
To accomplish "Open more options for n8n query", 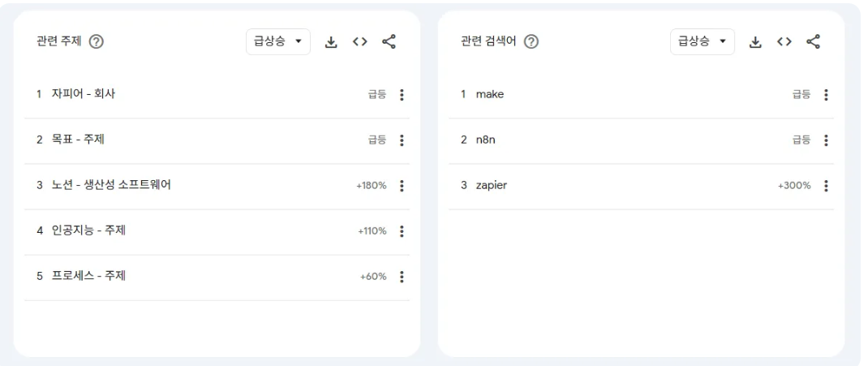I will tap(826, 140).
